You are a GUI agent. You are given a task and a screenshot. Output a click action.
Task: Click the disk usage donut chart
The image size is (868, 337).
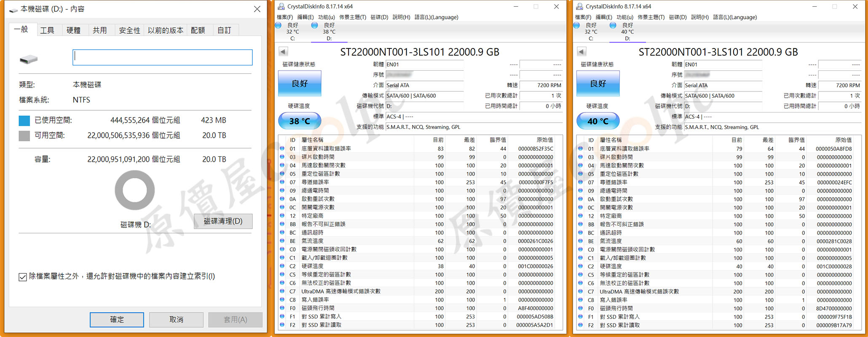pos(135,190)
